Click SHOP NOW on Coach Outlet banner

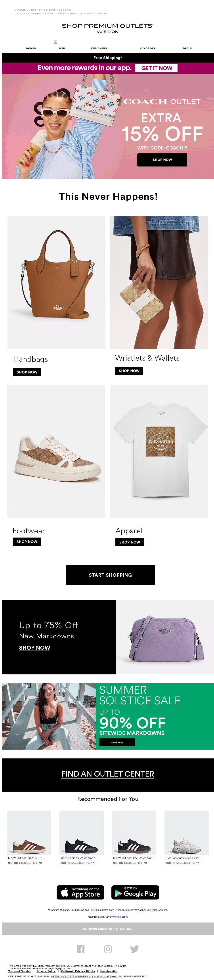pyautogui.click(x=162, y=160)
